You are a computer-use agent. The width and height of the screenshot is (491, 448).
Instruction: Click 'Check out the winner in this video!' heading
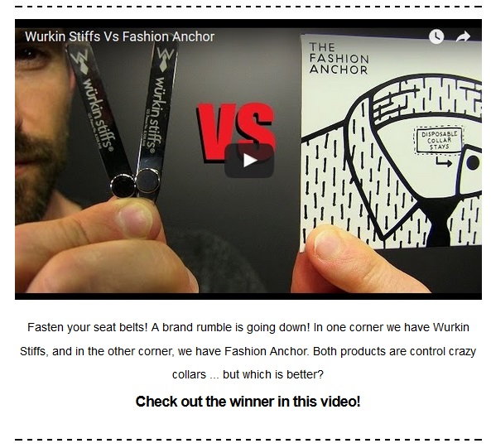pyautogui.click(x=248, y=402)
